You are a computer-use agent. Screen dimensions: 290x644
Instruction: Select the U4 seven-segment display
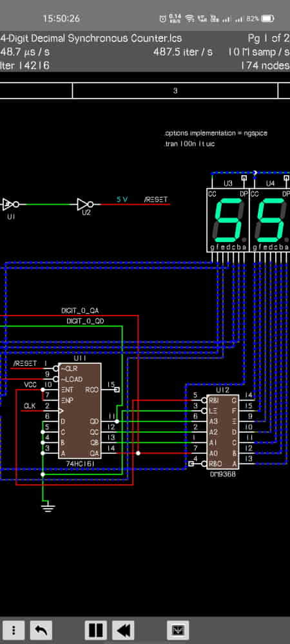270,220
